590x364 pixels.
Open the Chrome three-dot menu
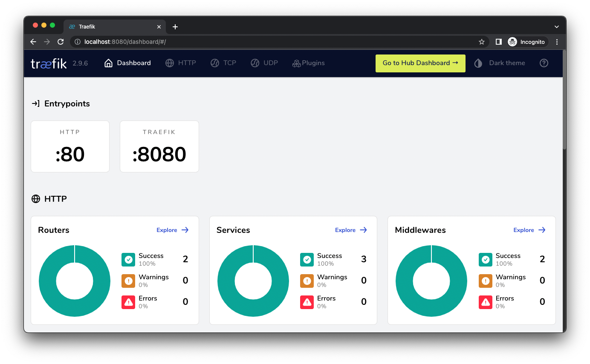[557, 42]
